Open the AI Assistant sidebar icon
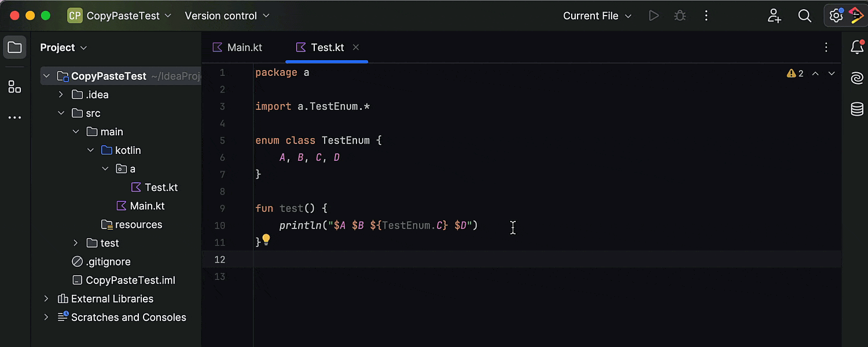Viewport: 868px width, 347px height. [x=856, y=77]
